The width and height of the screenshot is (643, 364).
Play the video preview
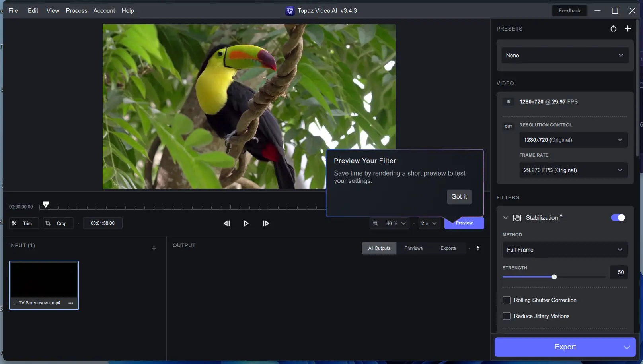246,223
